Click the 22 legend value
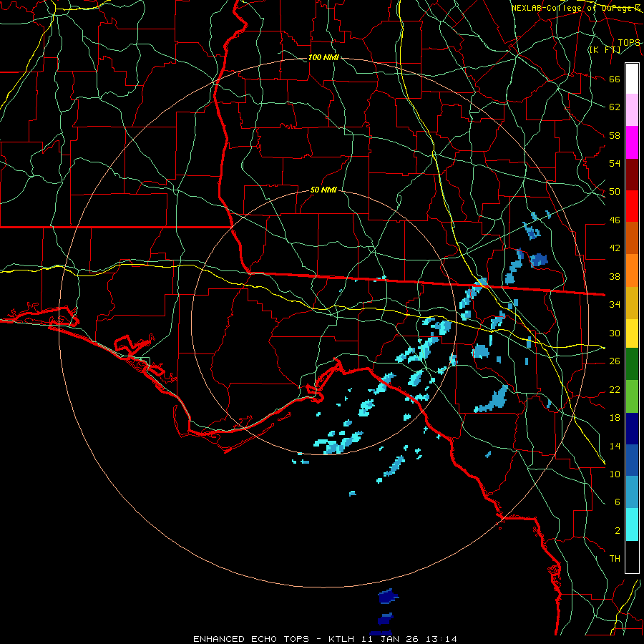Screen dimensions: 644x644 pyautogui.click(x=615, y=389)
